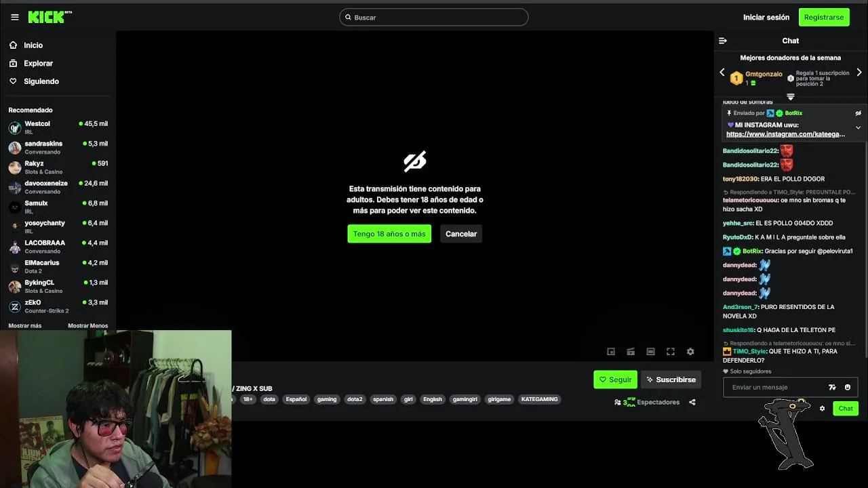This screenshot has width=868, height=488.
Task: Open chat settings gear
Action: [822, 409]
